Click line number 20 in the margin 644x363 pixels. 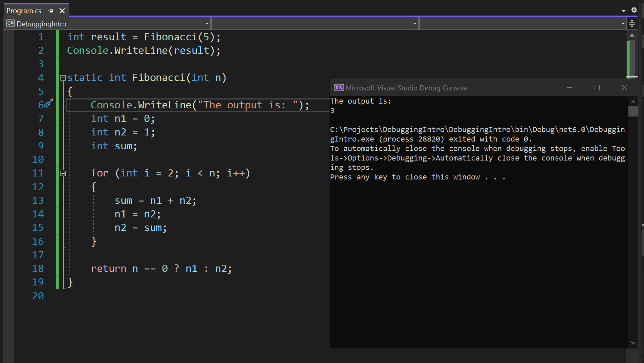click(x=38, y=296)
